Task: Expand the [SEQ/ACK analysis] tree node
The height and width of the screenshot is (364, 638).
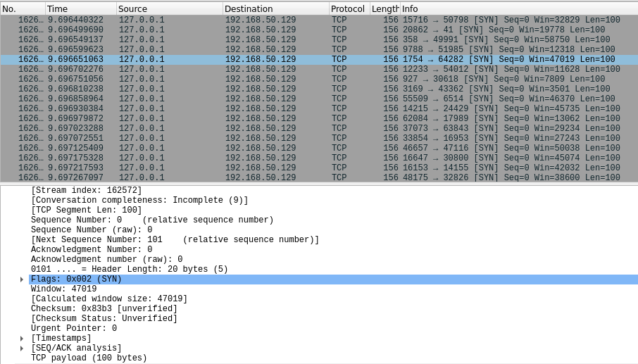Action: [x=22, y=348]
